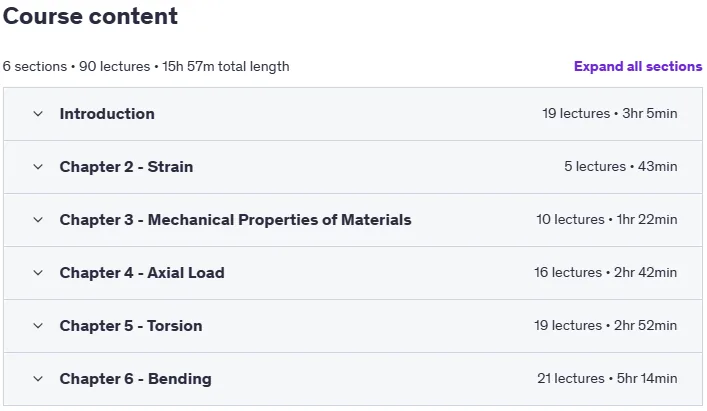Click the Course content heading
This screenshot has height=411, width=707.
[x=90, y=16]
